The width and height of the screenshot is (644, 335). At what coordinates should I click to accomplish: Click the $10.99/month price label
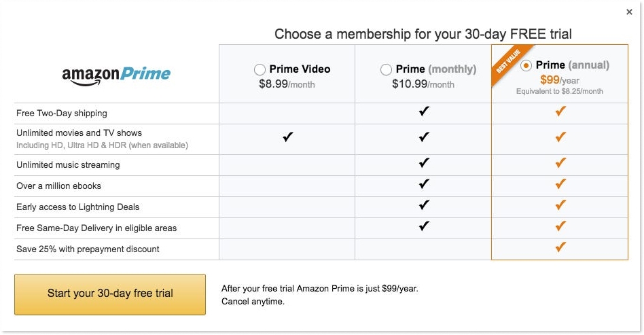point(423,84)
